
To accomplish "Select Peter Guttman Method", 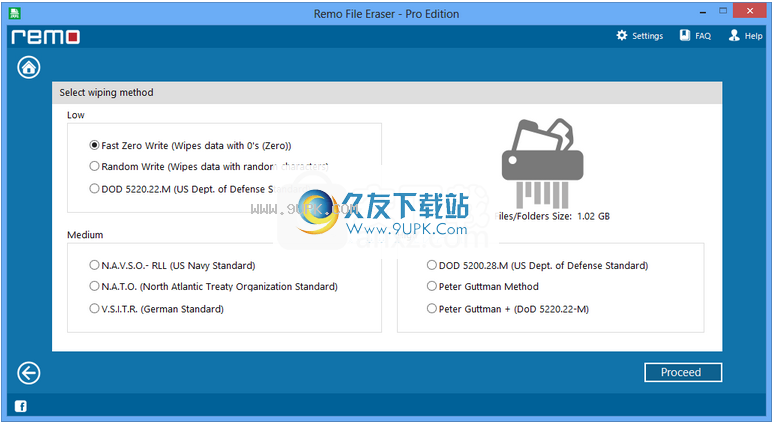I will point(483,286).
